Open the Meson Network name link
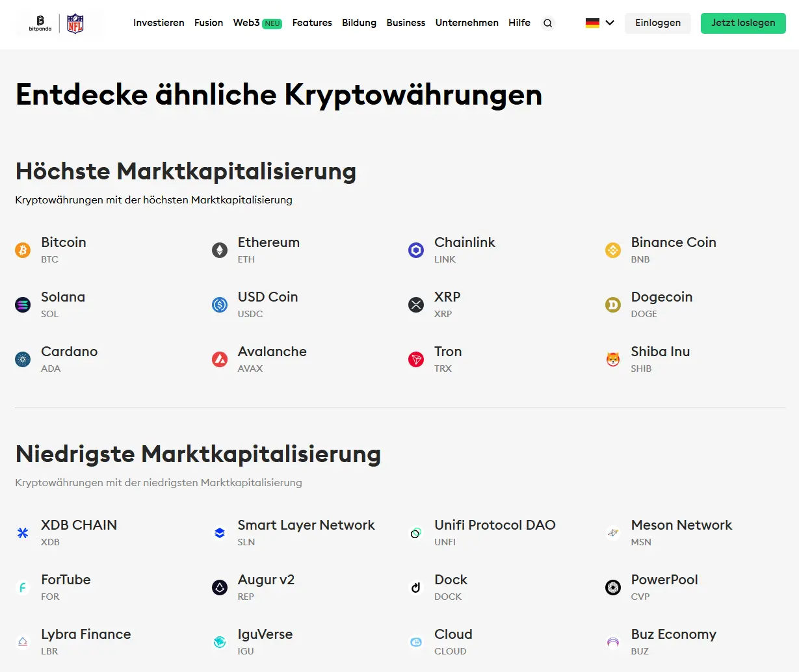799x672 pixels. [681, 525]
